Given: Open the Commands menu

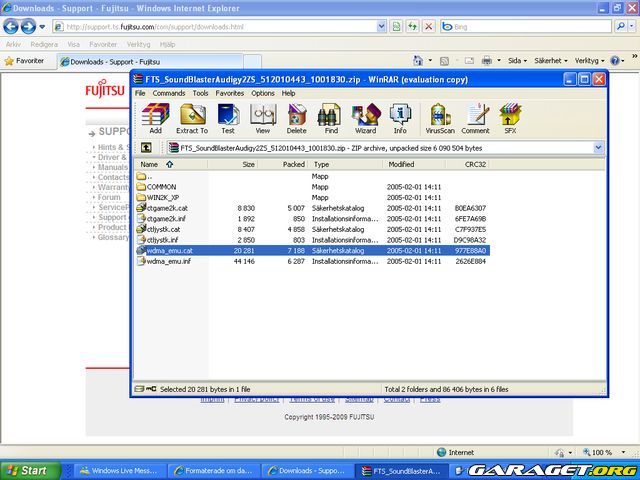Looking at the screenshot, I should [x=169, y=93].
